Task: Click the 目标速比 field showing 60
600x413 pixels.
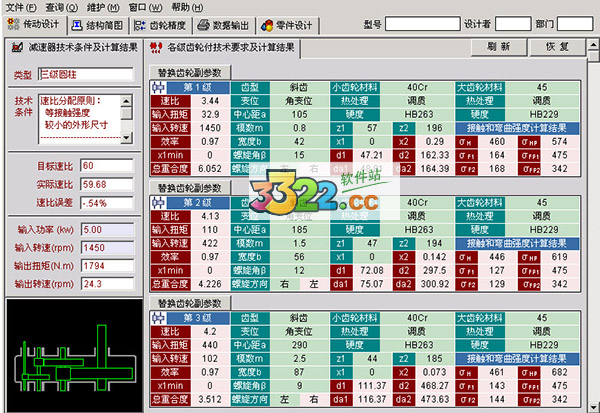Action: pyautogui.click(x=107, y=166)
